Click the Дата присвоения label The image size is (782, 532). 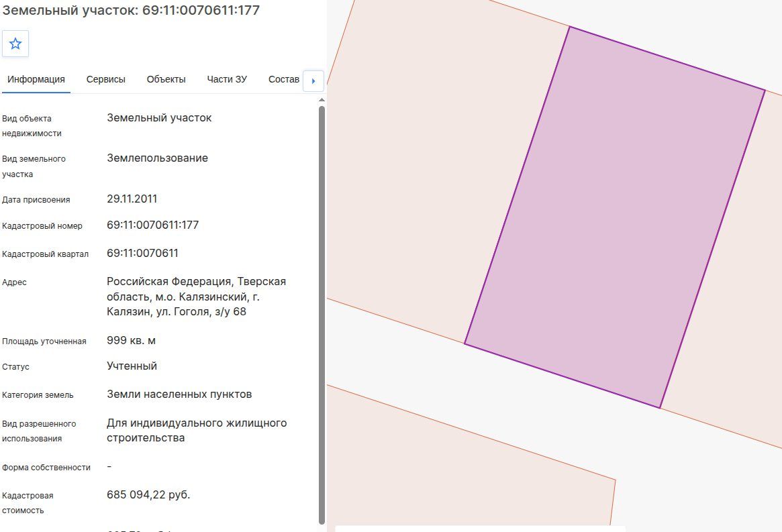coord(36,200)
